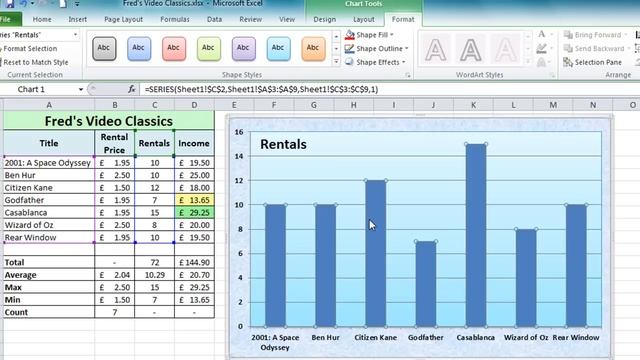Click Format Selection button
This screenshot has height=360, width=640.
click(x=29, y=49)
